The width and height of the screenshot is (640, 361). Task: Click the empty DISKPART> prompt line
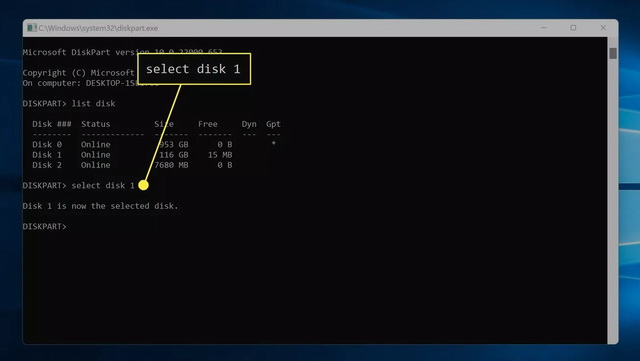[44, 226]
